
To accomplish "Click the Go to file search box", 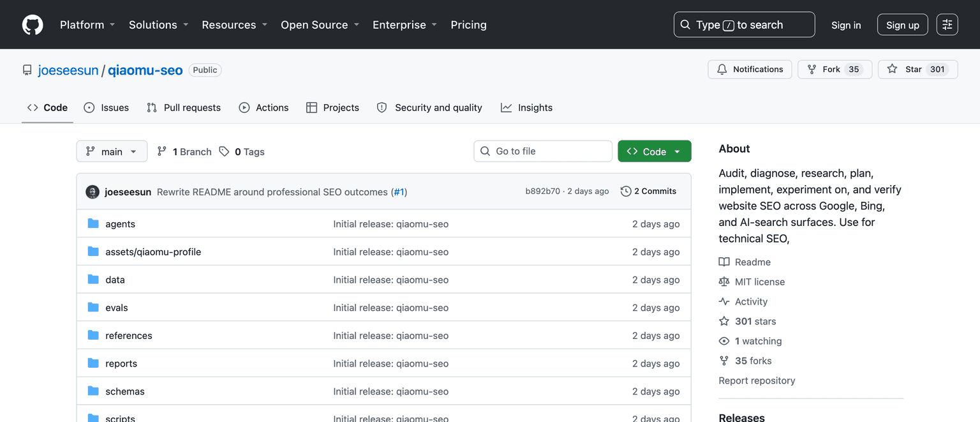I will tap(543, 151).
